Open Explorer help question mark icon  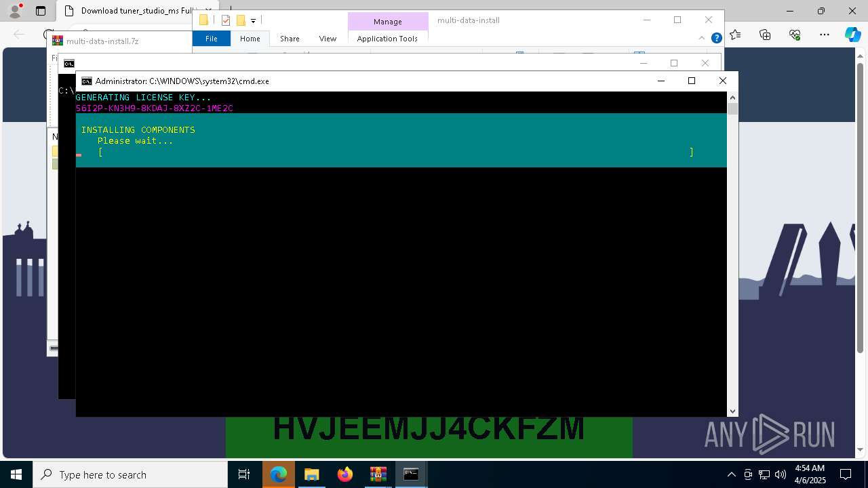[x=716, y=38]
